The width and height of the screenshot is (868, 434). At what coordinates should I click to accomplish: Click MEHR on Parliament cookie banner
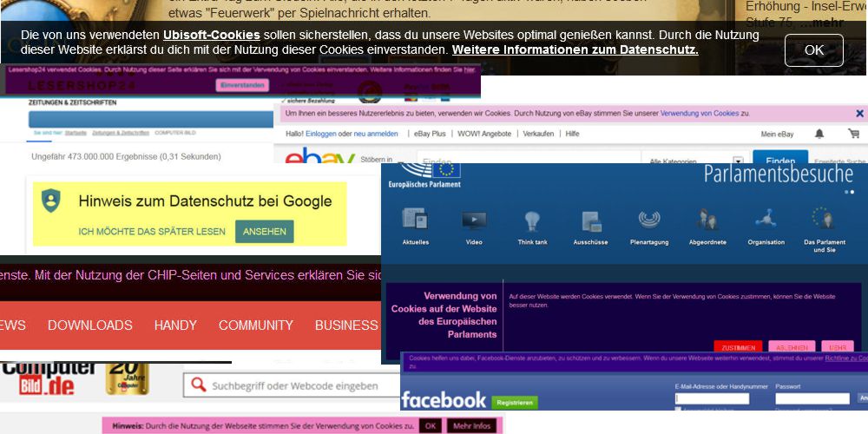pos(838,347)
